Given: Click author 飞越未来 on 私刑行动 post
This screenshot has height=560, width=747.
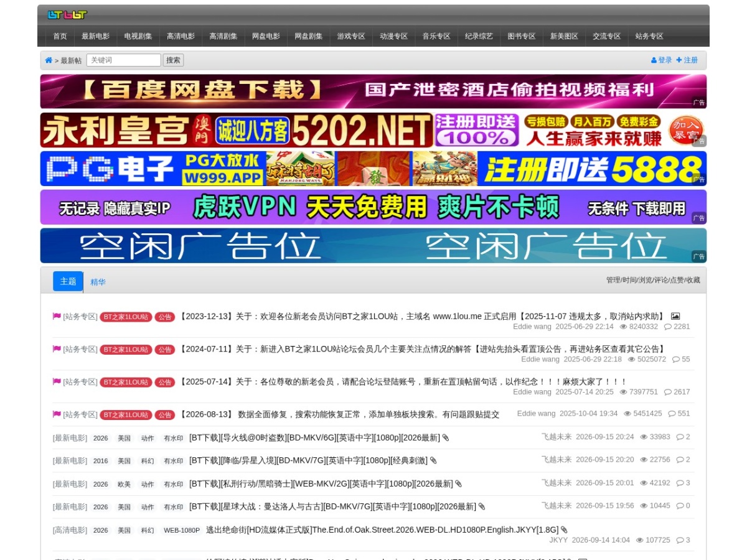Looking at the screenshot, I should 557,483.
